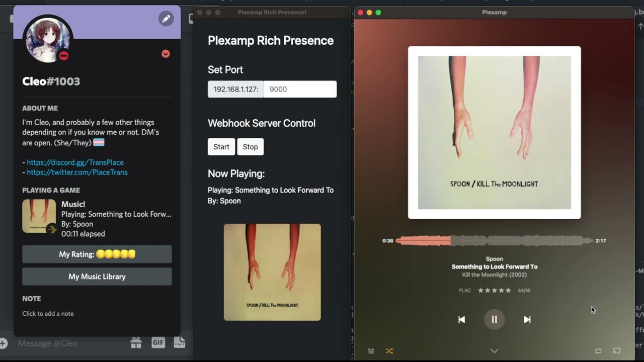The height and width of the screenshot is (362, 644).
Task: Open the GIF picker in Discord
Action: click(158, 342)
